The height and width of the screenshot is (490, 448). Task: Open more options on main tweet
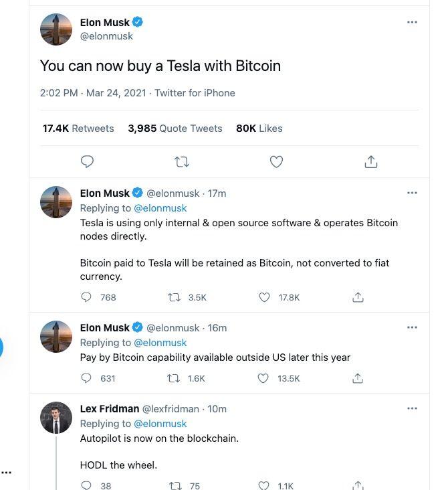[x=412, y=22]
